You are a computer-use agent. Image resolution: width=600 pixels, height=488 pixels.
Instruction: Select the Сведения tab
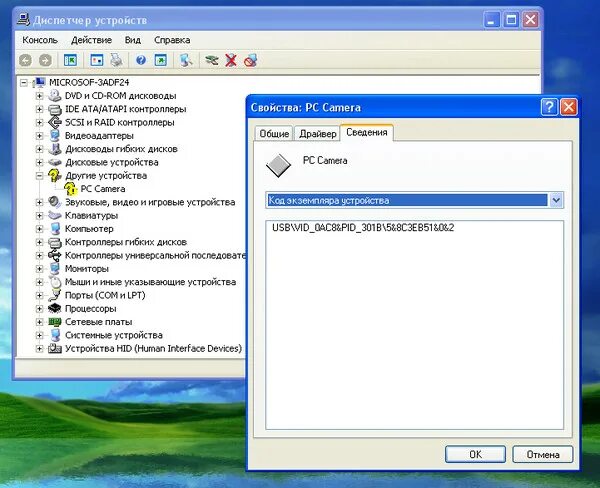tap(367, 132)
